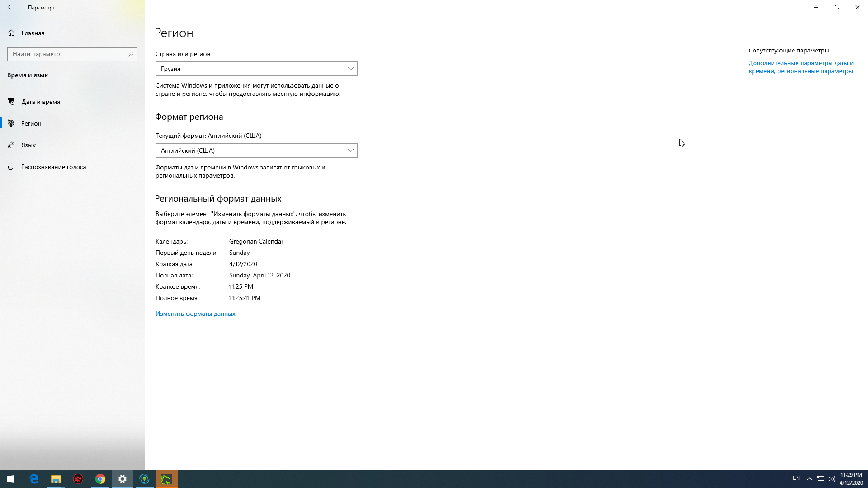
Task: Launch Microsoft Edge from taskbar
Action: pyautogui.click(x=34, y=479)
